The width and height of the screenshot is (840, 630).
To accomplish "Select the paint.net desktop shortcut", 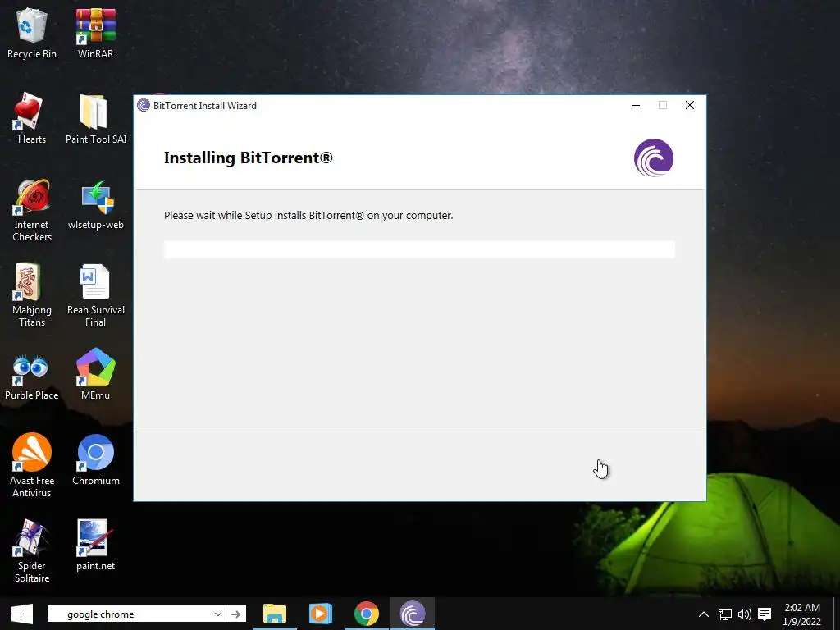I will click(95, 546).
